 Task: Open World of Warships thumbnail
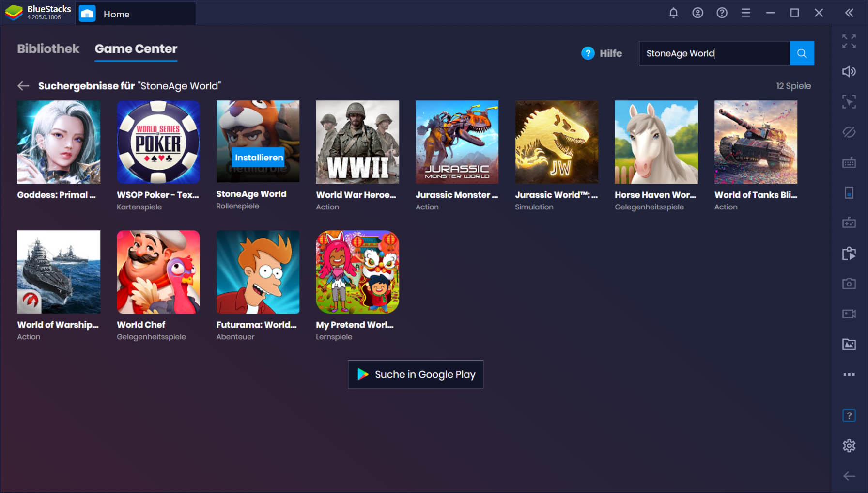[59, 272]
